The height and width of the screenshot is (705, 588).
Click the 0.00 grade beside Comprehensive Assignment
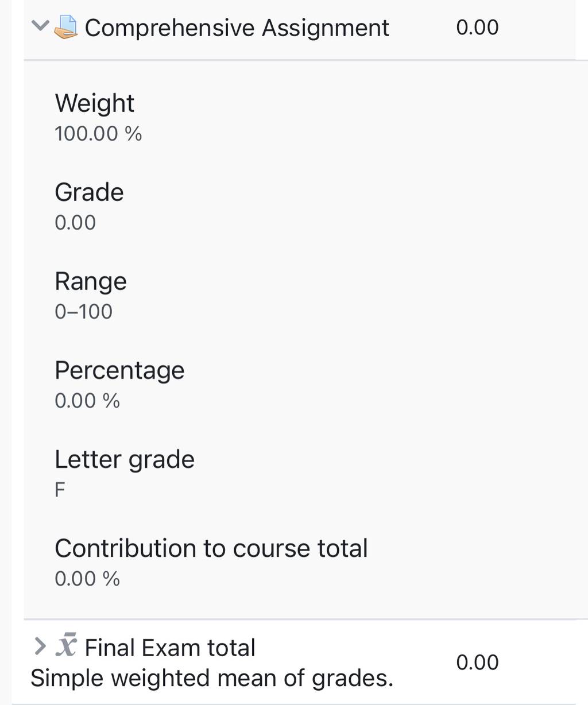coord(477,27)
